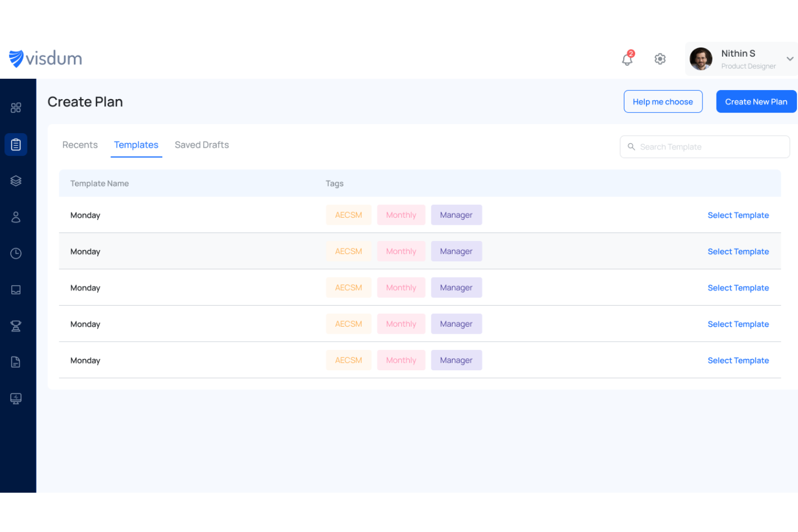This screenshot has width=798, height=532.
Task: Open the document icon in the sidebar
Action: click(x=16, y=362)
